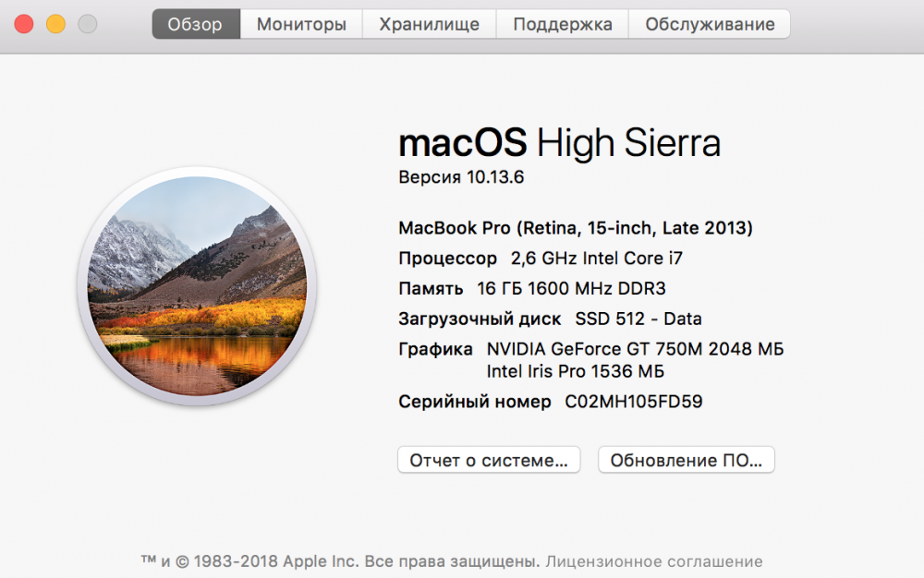The width and height of the screenshot is (924, 578).
Task: Open the Мониторы tab
Action: 301,24
